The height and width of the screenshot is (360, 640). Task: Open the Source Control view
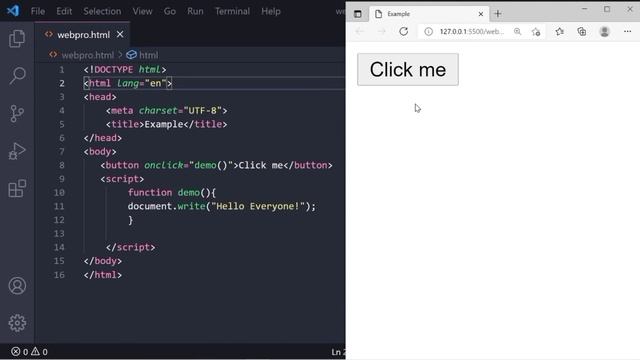point(17,113)
